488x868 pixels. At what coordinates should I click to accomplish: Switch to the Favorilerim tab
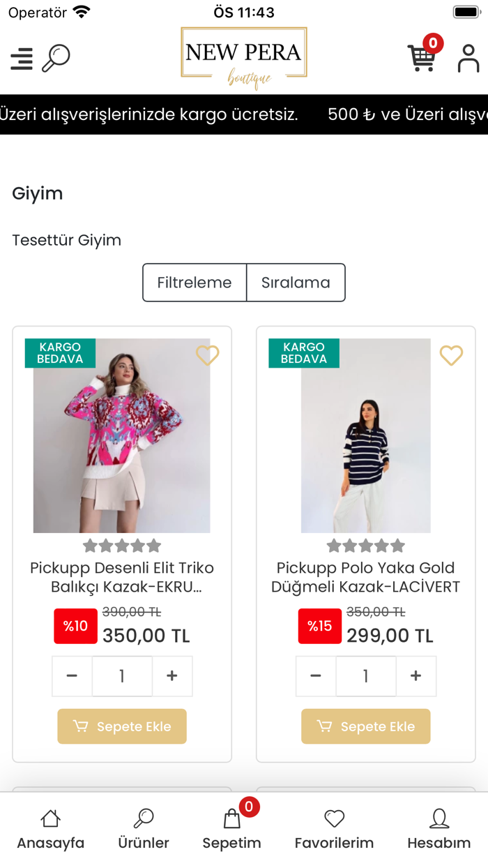[x=334, y=830]
